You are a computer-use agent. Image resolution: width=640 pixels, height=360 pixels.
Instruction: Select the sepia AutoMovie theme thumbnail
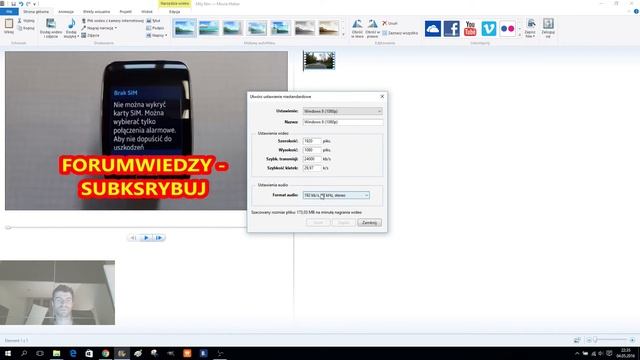(329, 28)
